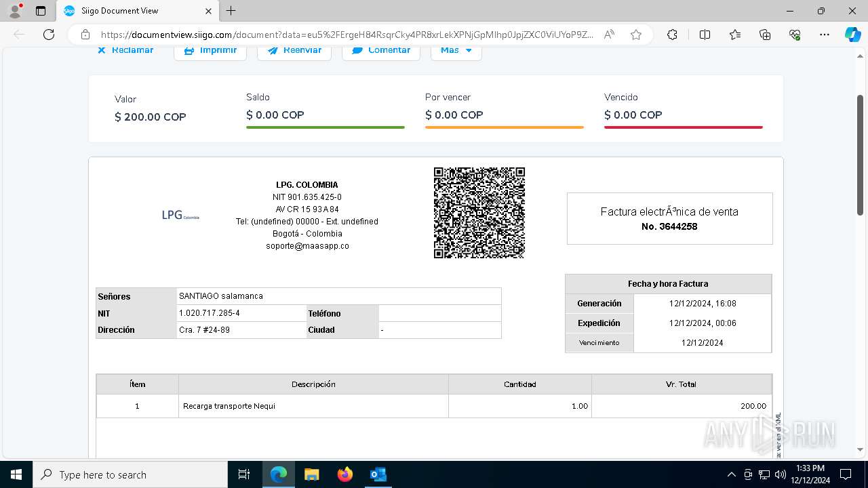Click the Generación date 12/12/2024, 16:08
The width and height of the screenshot is (868, 488).
pyautogui.click(x=703, y=304)
